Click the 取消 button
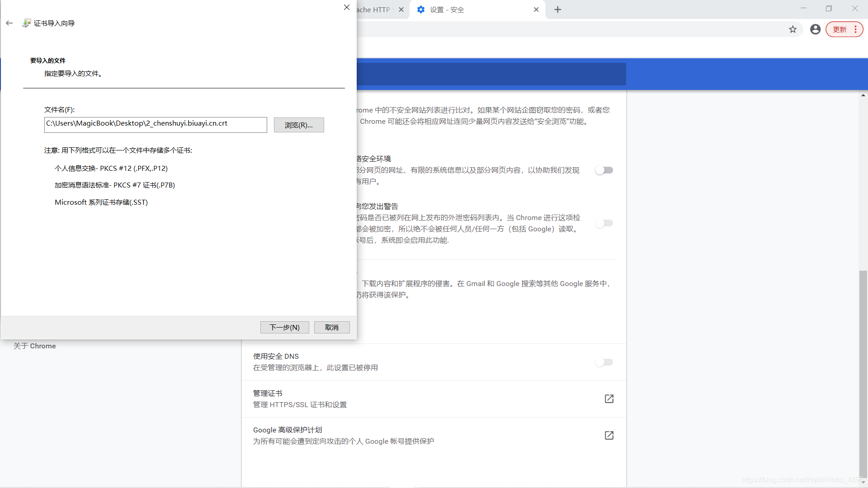Viewport: 868px width, 488px height. pyautogui.click(x=331, y=327)
